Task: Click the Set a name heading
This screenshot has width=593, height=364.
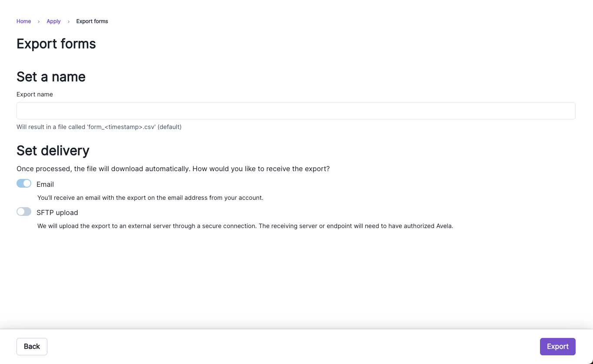Action: click(x=51, y=76)
